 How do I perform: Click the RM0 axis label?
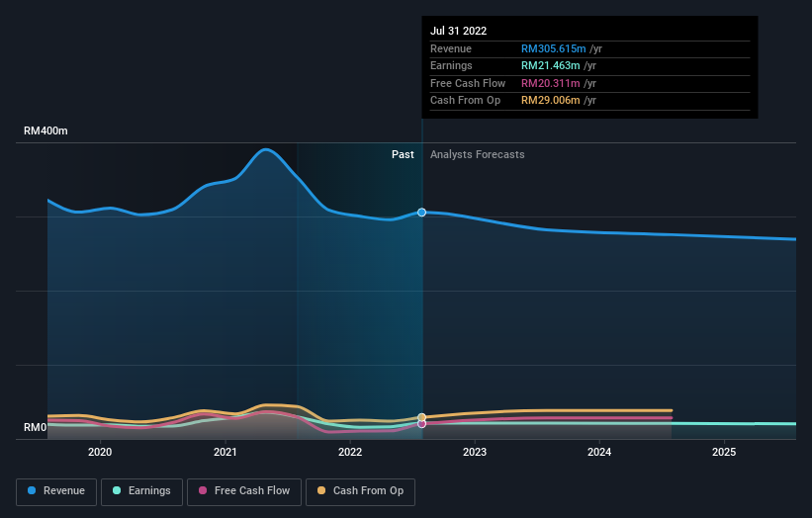pos(36,427)
